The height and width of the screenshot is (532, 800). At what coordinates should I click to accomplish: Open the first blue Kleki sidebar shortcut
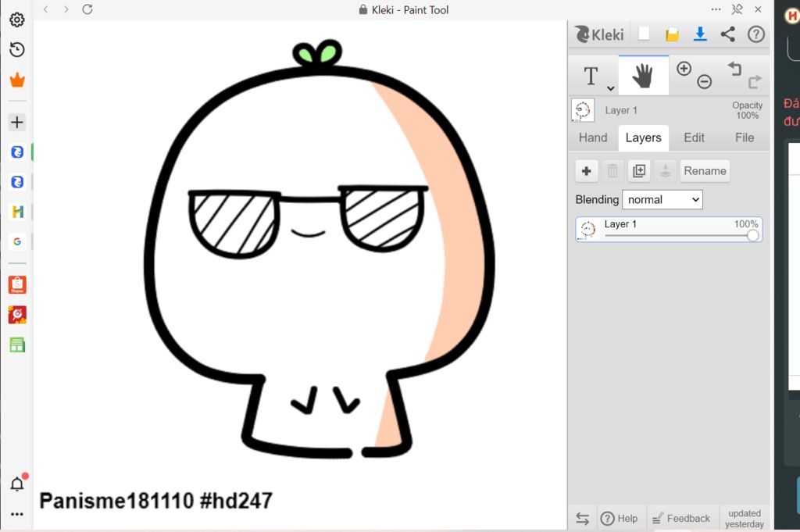(x=17, y=152)
